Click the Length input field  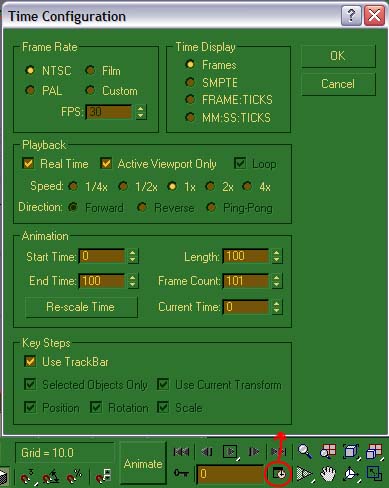click(246, 256)
